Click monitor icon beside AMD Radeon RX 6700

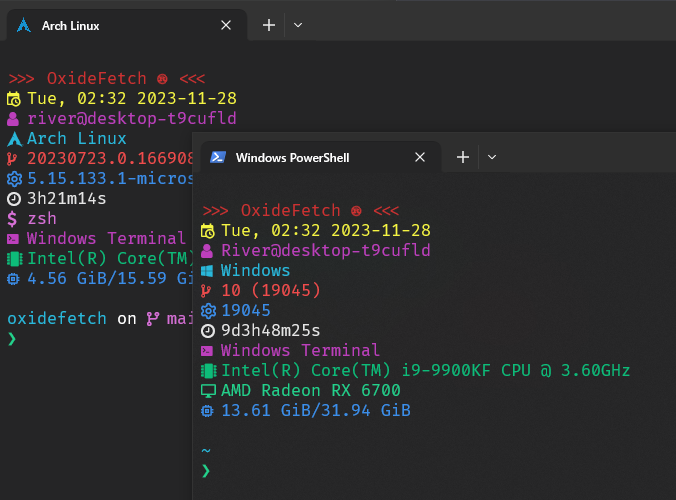[x=208, y=391]
